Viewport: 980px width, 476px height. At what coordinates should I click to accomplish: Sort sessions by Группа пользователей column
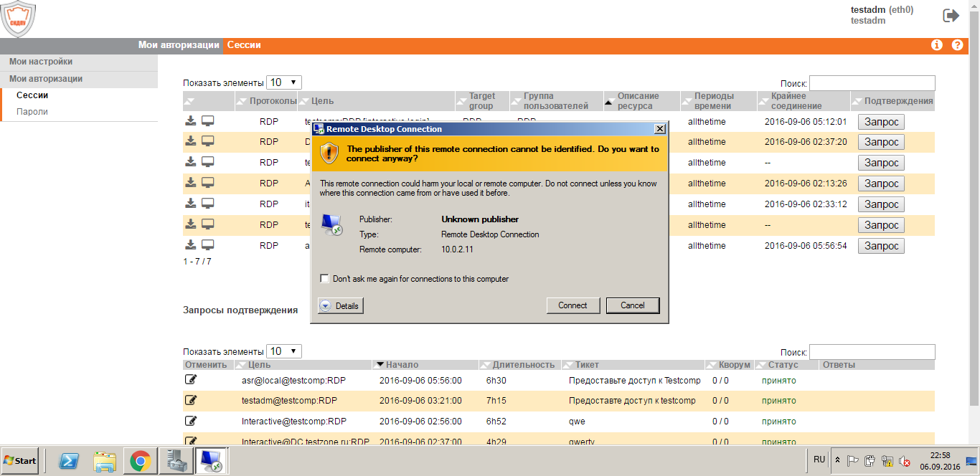coord(556,101)
